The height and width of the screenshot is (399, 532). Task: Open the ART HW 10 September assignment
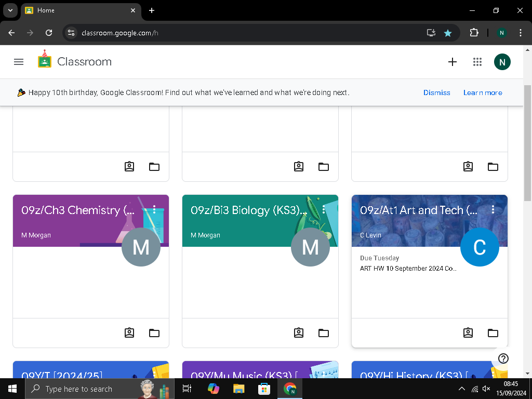[x=408, y=269]
